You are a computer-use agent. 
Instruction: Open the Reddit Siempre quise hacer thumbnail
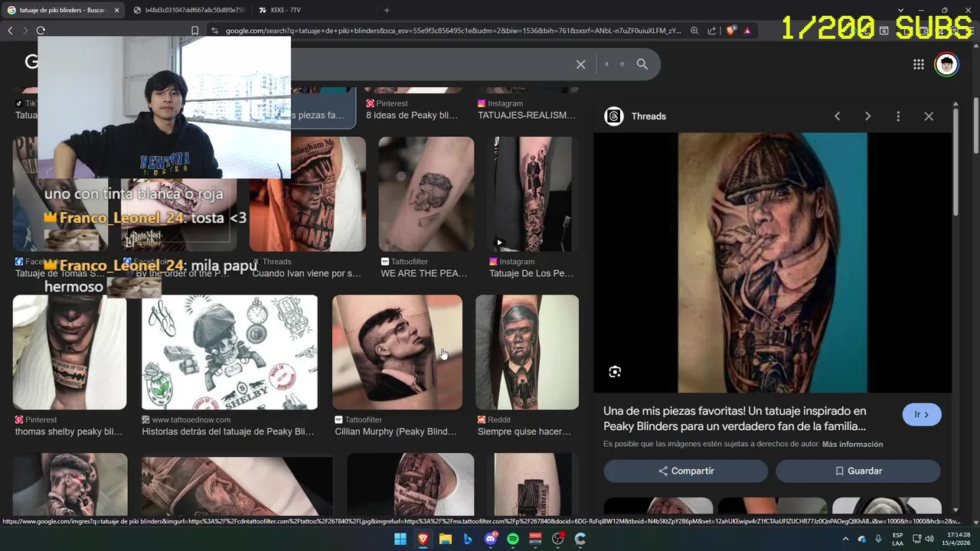point(527,352)
